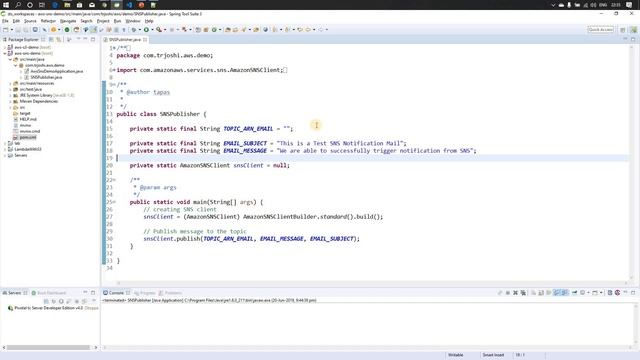Click Remove All Terminated Launches in Console

coord(523,293)
